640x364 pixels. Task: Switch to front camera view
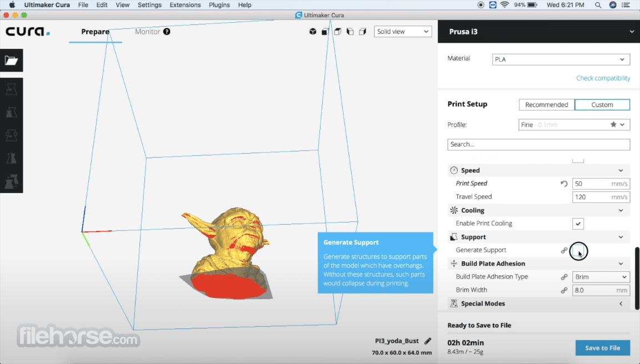tap(326, 32)
